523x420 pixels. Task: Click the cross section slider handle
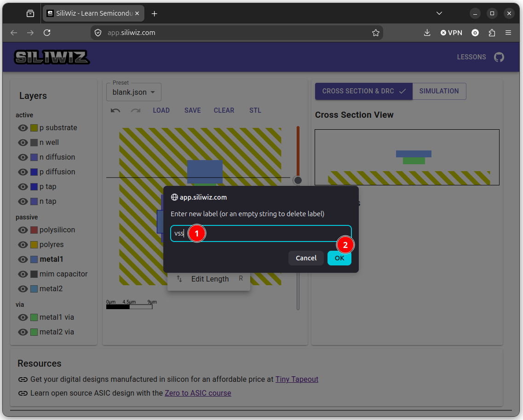point(298,180)
